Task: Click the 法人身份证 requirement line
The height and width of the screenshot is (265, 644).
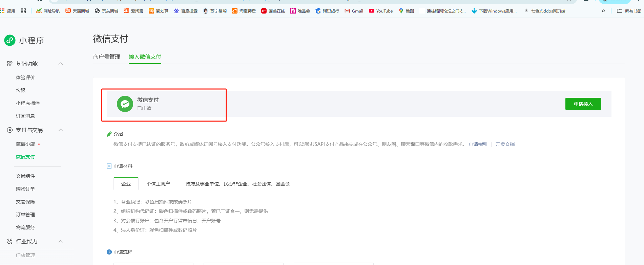Action: point(155,230)
